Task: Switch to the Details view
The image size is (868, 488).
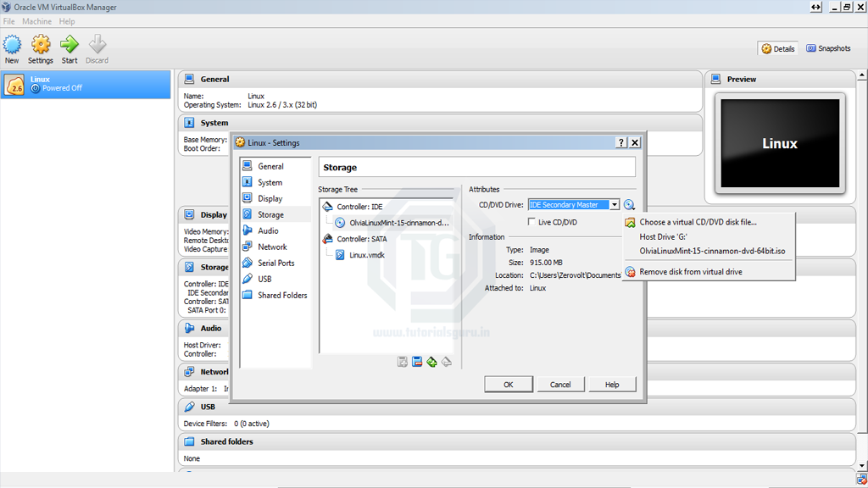Action: tap(777, 48)
